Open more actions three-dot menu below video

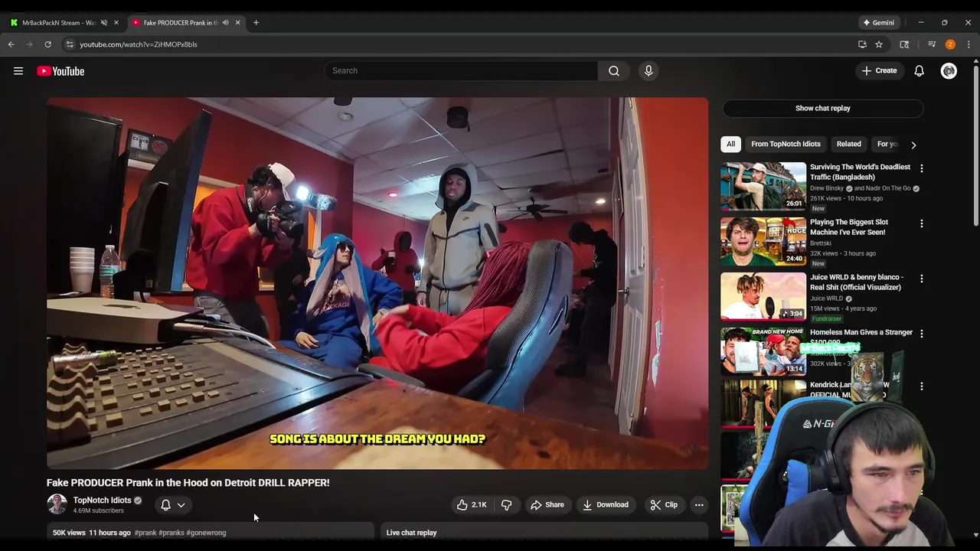[699, 505]
